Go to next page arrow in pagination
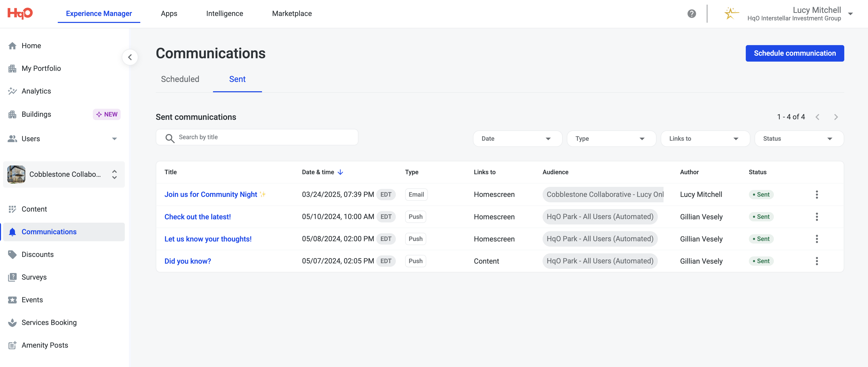The height and width of the screenshot is (367, 868). (836, 117)
